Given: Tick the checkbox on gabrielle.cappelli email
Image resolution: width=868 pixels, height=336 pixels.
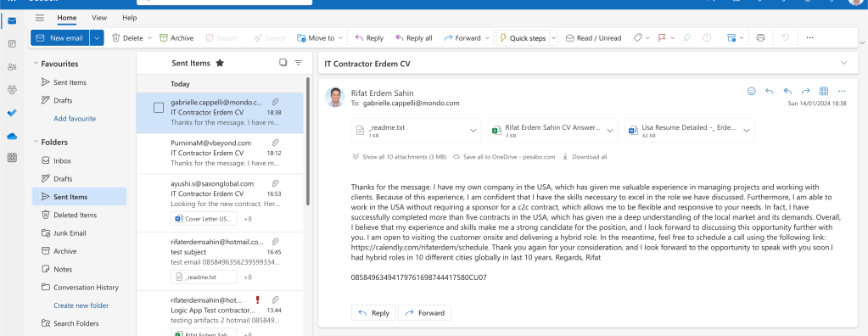Looking at the screenshot, I should click(x=159, y=108).
